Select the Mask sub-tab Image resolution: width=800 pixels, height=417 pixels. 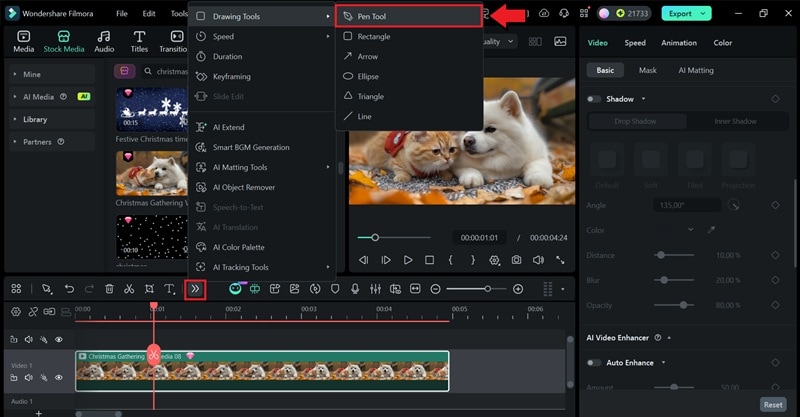[x=647, y=70]
